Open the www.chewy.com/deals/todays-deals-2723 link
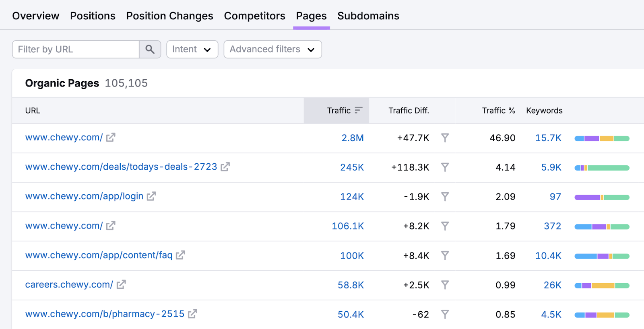The width and height of the screenshot is (644, 329). point(121,167)
